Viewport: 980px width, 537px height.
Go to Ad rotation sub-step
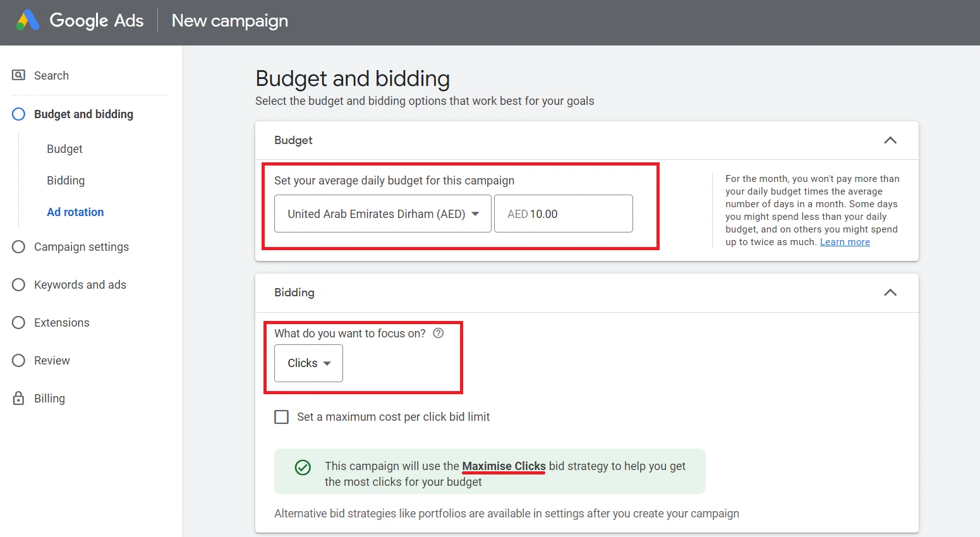coord(75,212)
